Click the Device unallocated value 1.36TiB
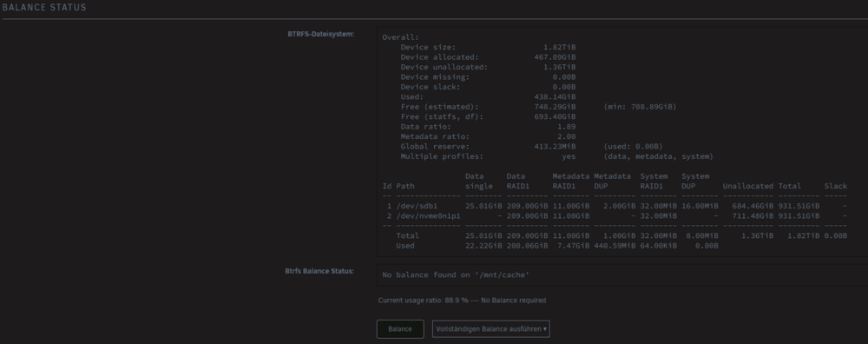Viewport: 868px width, 344px height. [x=559, y=68]
